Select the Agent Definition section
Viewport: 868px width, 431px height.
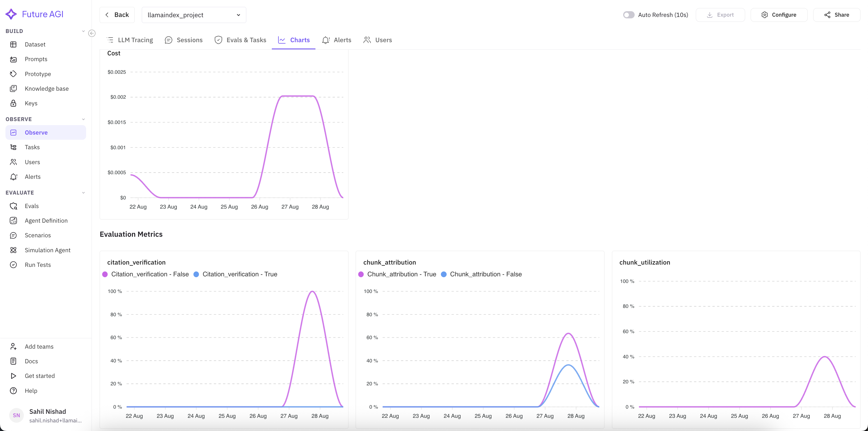click(x=46, y=220)
